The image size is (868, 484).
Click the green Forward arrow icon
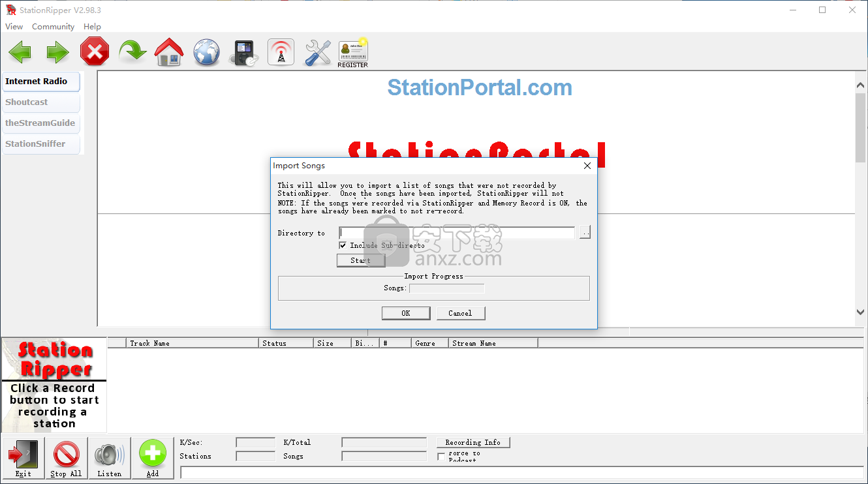57,52
